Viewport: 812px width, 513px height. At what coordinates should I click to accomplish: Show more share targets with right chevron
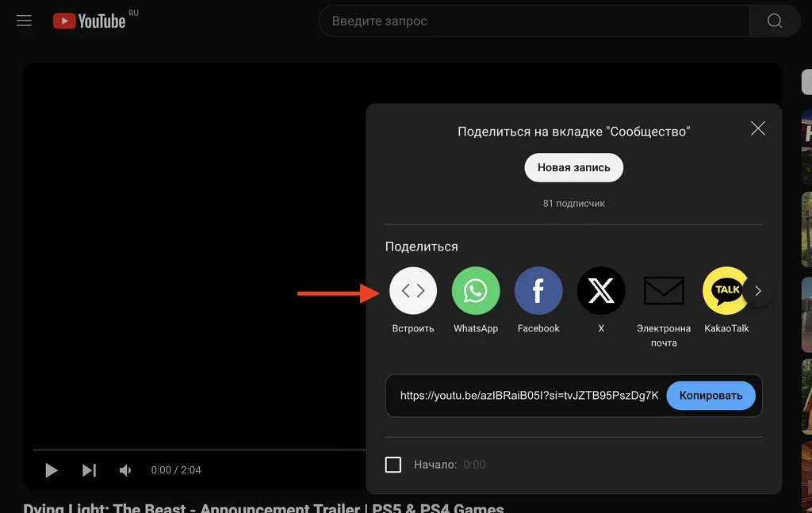pyautogui.click(x=758, y=291)
